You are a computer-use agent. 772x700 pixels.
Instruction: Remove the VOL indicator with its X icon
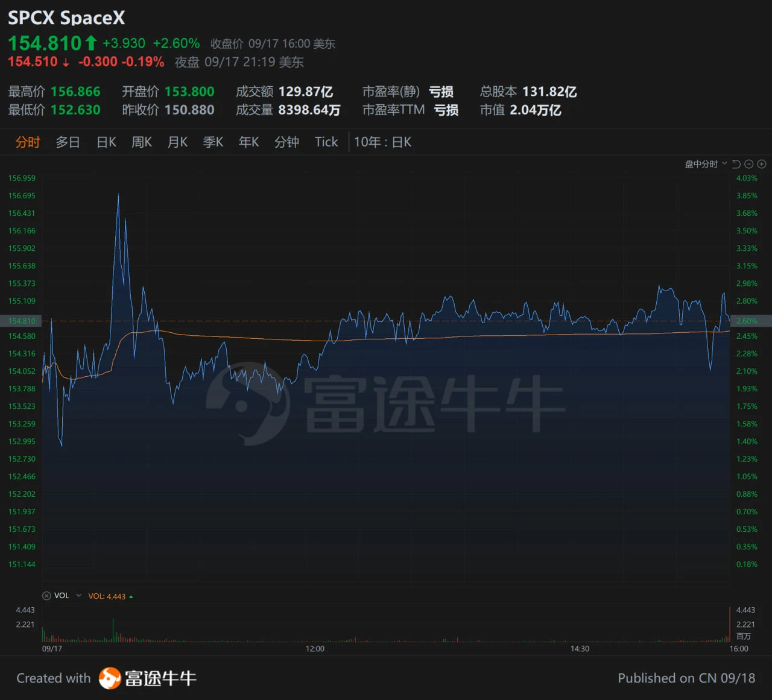[46, 596]
